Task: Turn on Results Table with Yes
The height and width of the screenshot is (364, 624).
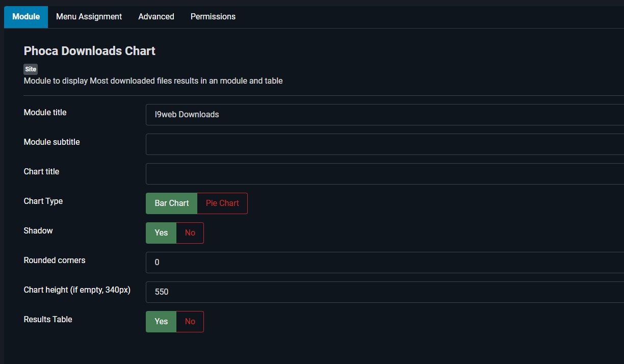Action: [161, 322]
